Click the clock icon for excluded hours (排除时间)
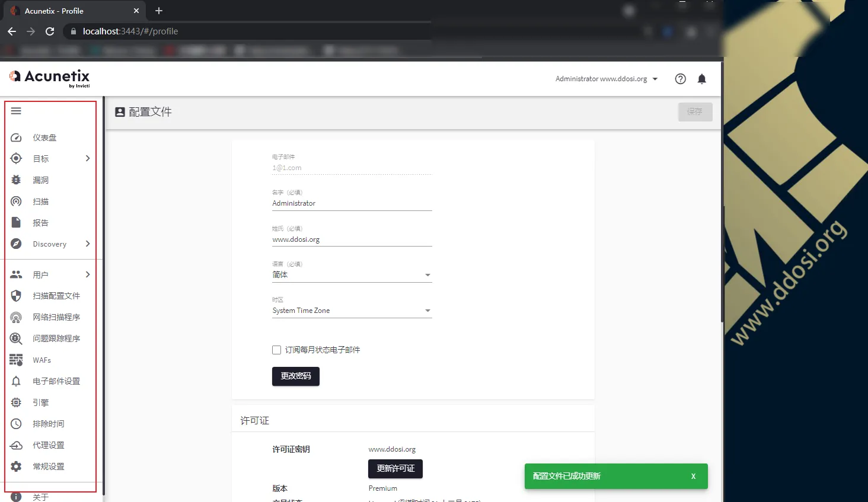 click(16, 424)
